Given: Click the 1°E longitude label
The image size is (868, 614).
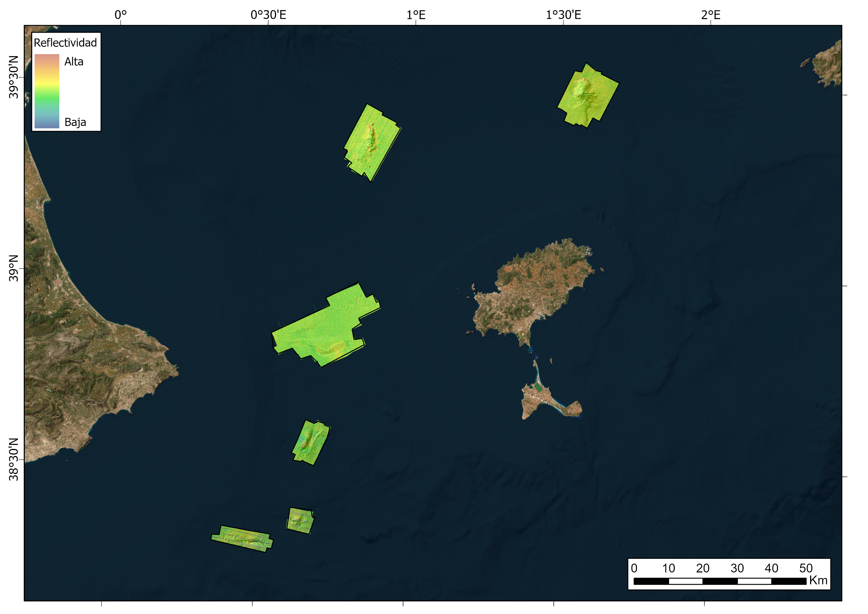Looking at the screenshot, I should [x=416, y=15].
